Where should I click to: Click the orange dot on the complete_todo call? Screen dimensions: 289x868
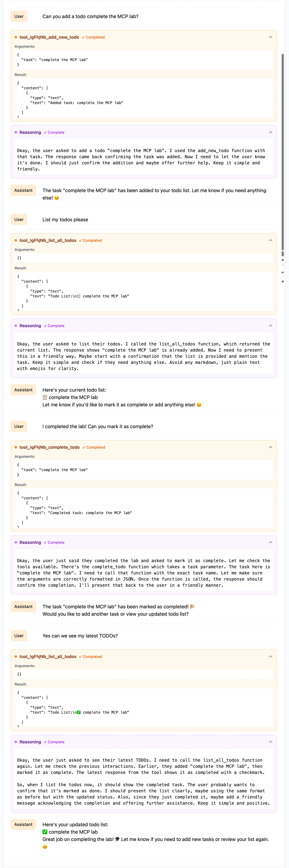pos(16,447)
